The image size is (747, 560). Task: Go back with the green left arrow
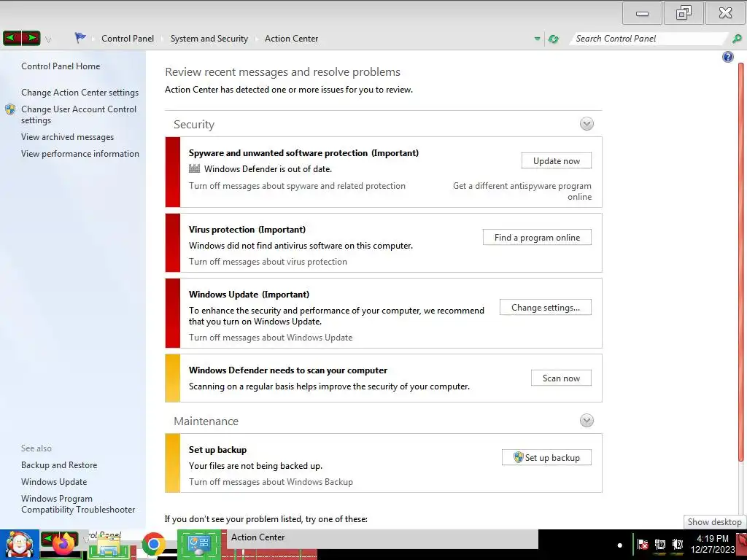pos(12,38)
